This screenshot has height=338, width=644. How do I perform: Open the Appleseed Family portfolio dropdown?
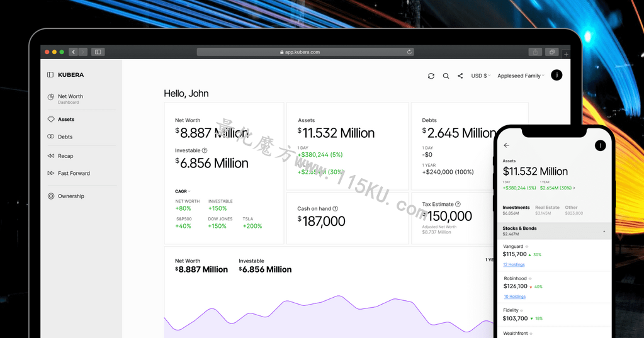[521, 76]
